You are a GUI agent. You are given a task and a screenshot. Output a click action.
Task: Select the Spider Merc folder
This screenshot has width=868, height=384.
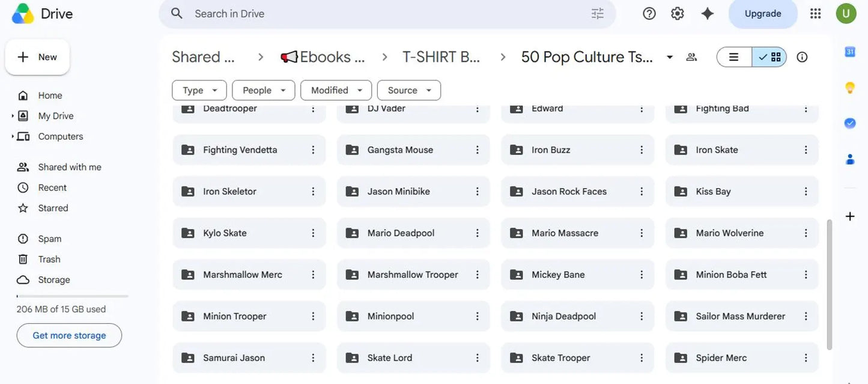coord(742,358)
